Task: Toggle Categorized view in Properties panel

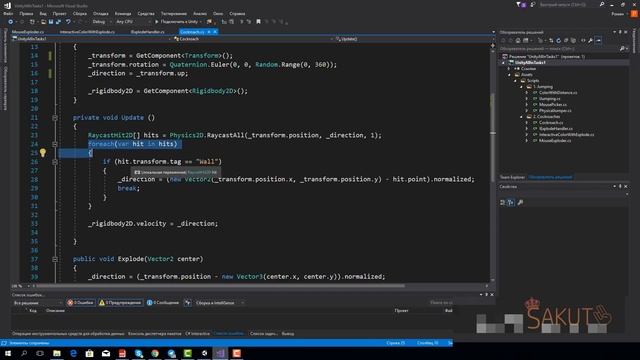Action: click(x=503, y=202)
